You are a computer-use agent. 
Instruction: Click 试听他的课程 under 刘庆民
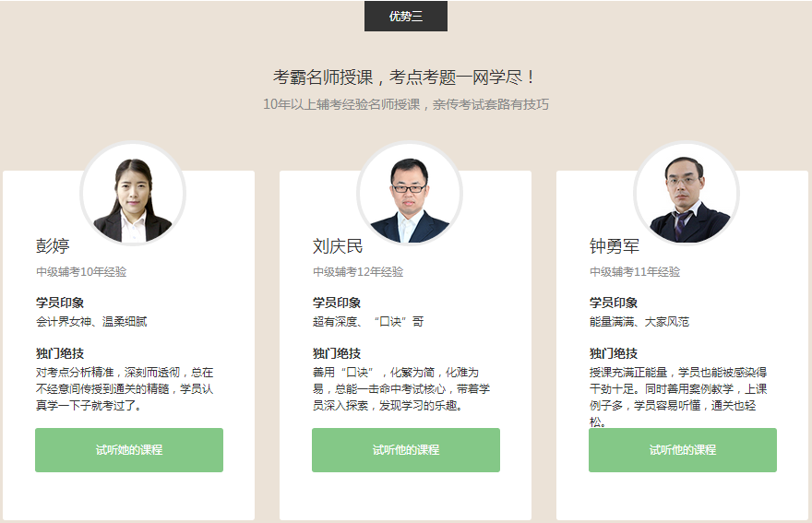tap(406, 450)
